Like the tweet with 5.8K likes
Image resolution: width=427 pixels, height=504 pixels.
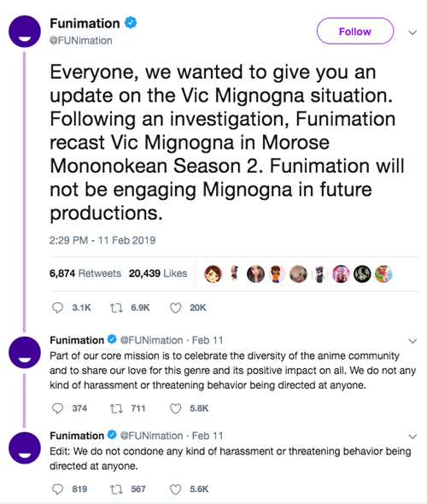(175, 408)
